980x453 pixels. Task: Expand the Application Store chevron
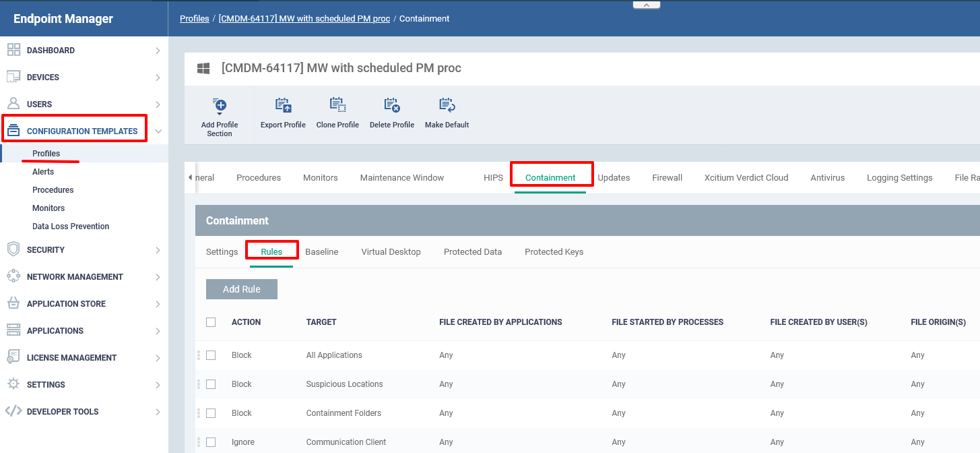[158, 304]
